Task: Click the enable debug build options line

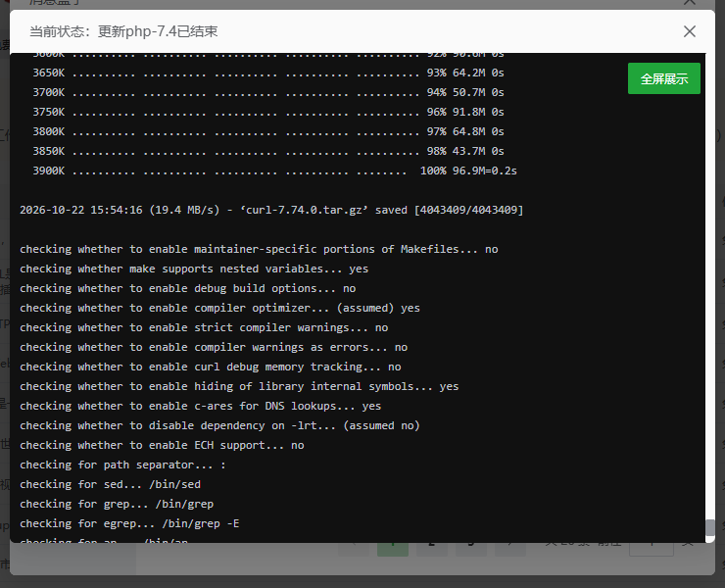Action: click(188, 288)
